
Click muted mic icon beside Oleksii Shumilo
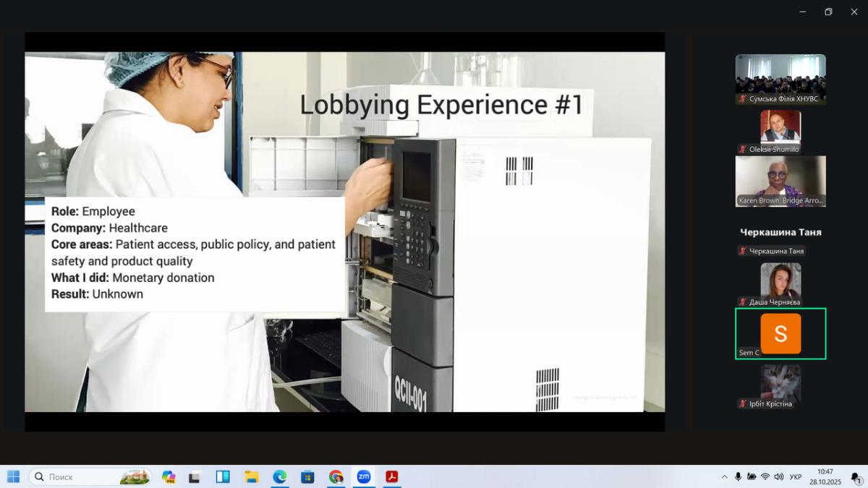point(743,150)
